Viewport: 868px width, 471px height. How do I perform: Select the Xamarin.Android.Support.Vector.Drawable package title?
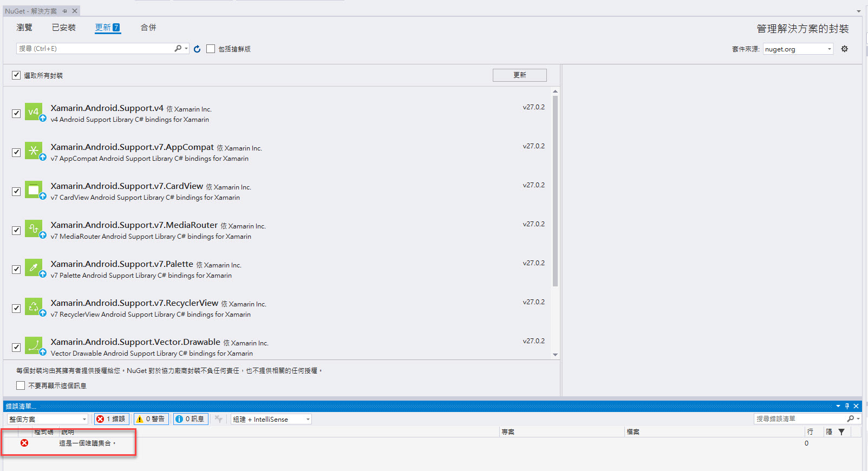tap(135, 342)
